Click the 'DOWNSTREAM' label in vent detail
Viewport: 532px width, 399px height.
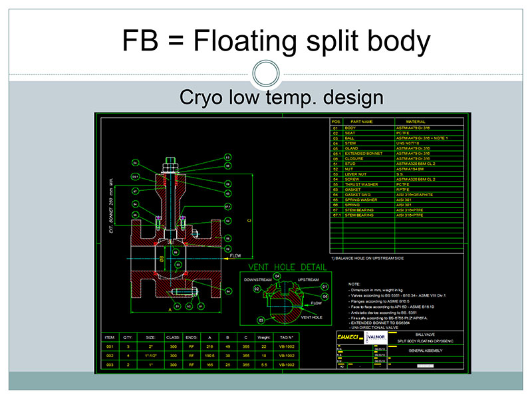257,280
